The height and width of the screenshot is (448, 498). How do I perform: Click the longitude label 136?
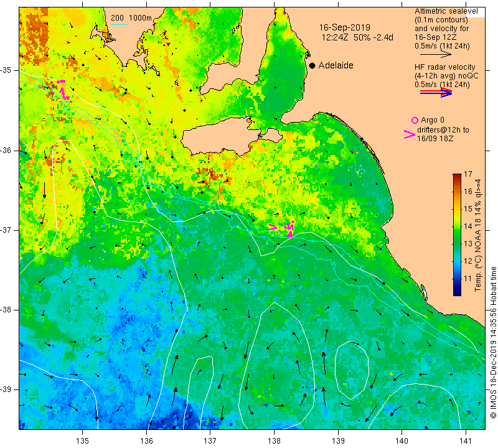pos(146,441)
